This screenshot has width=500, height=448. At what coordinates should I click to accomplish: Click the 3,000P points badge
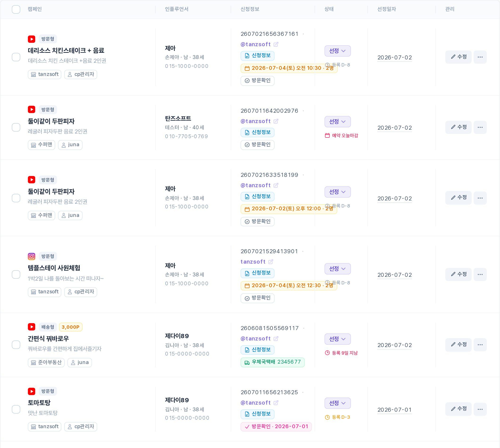tap(71, 327)
